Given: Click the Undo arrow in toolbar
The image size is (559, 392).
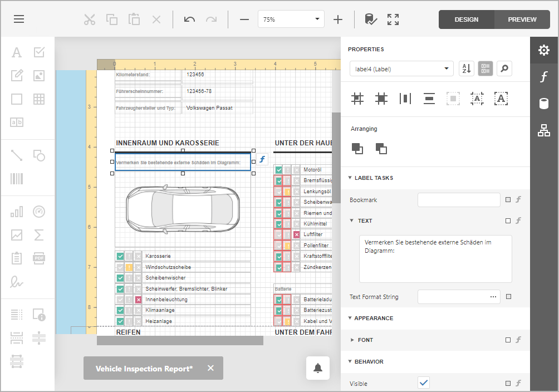Looking at the screenshot, I should (x=189, y=19).
